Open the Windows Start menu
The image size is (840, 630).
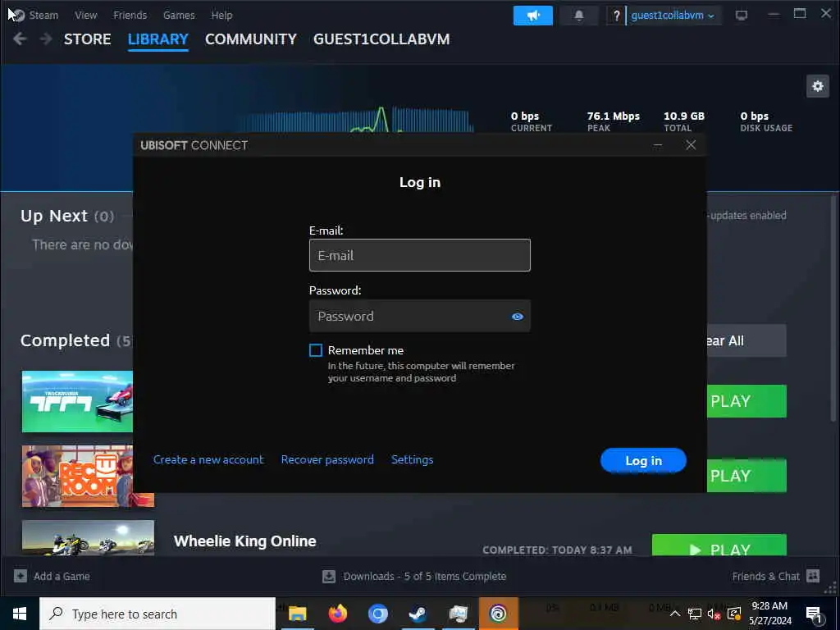point(20,614)
